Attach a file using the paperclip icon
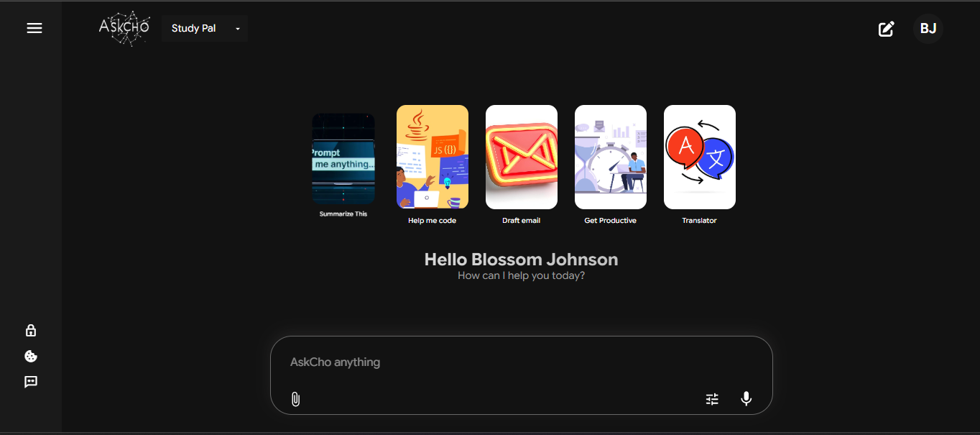 pos(295,399)
